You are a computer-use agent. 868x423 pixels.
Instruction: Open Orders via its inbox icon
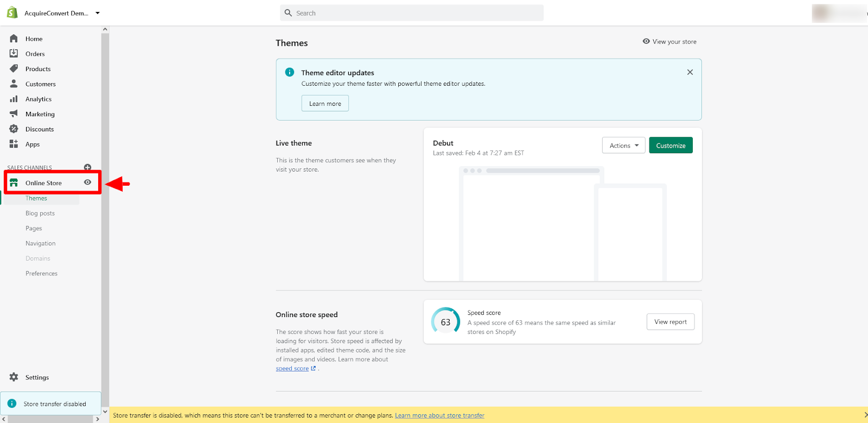point(14,54)
